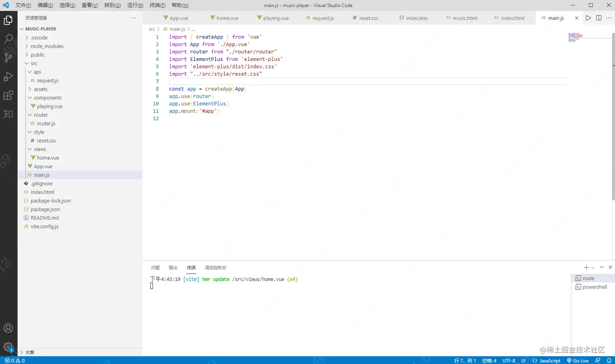615x364 pixels.
Task: Open the 知 extension icon in the activity bar
Action: (8, 114)
